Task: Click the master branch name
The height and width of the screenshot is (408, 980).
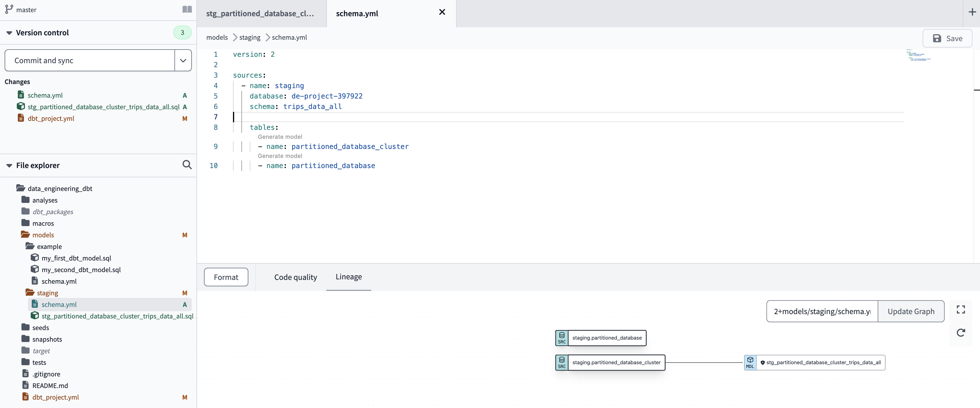Action: [26, 10]
